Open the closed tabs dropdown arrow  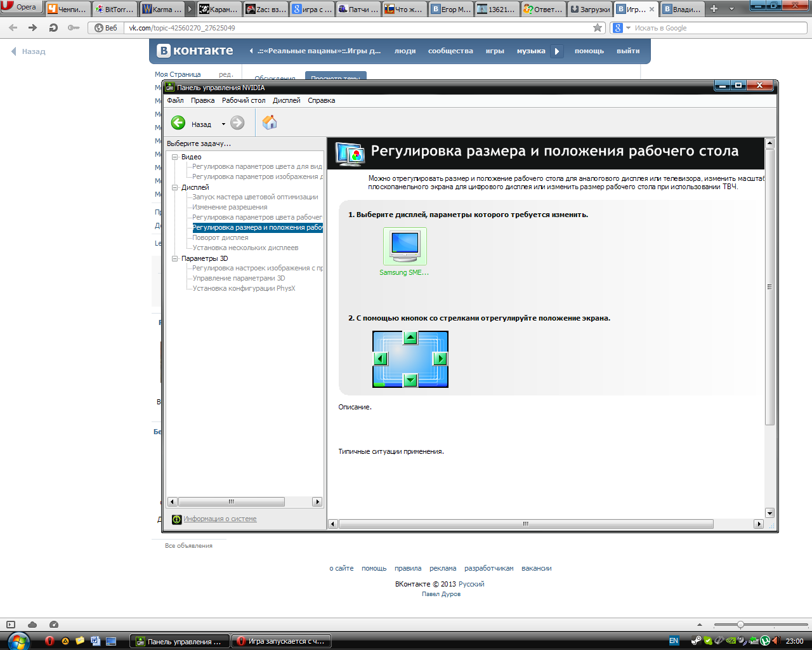731,9
